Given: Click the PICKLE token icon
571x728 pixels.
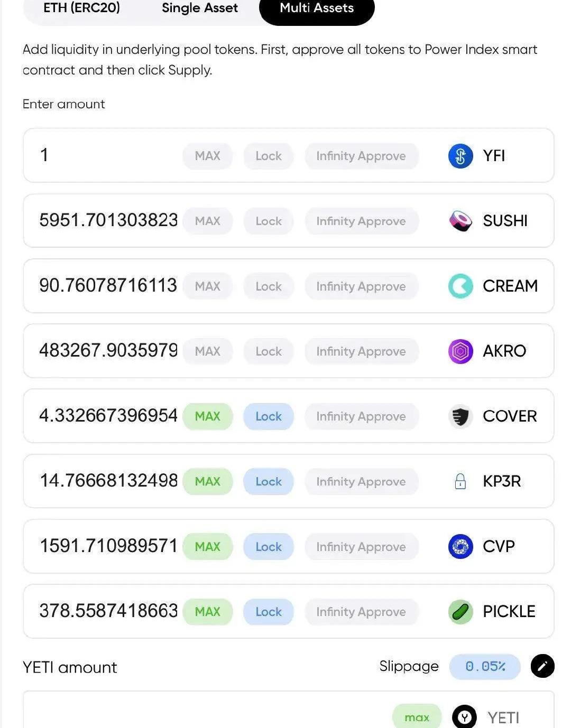Looking at the screenshot, I should coord(460,612).
